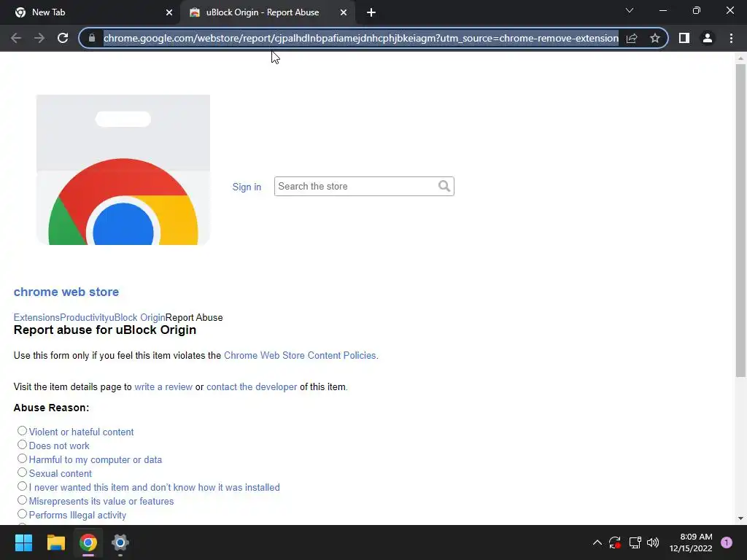Show hidden system tray icons
This screenshot has width=747, height=560.
point(597,542)
